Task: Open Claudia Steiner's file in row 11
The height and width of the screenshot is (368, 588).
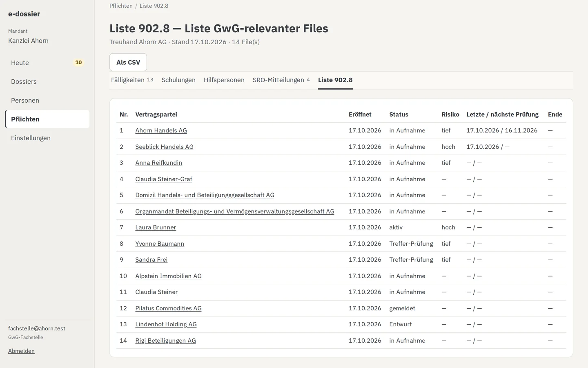Action: click(x=156, y=292)
